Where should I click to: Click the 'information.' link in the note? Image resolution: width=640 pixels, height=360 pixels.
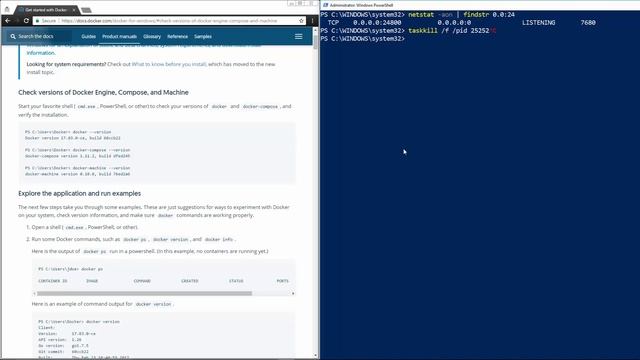(x=40, y=53)
